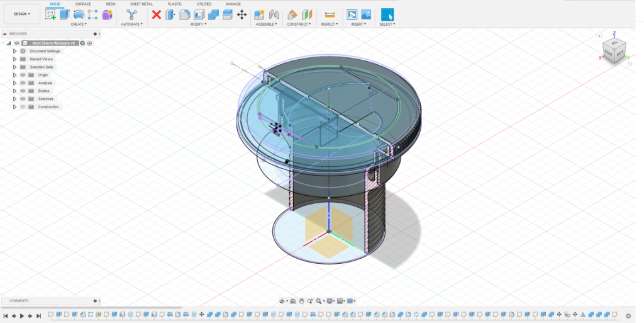Open the DESIGN workspace dropdown
644x323 pixels.
21,14
